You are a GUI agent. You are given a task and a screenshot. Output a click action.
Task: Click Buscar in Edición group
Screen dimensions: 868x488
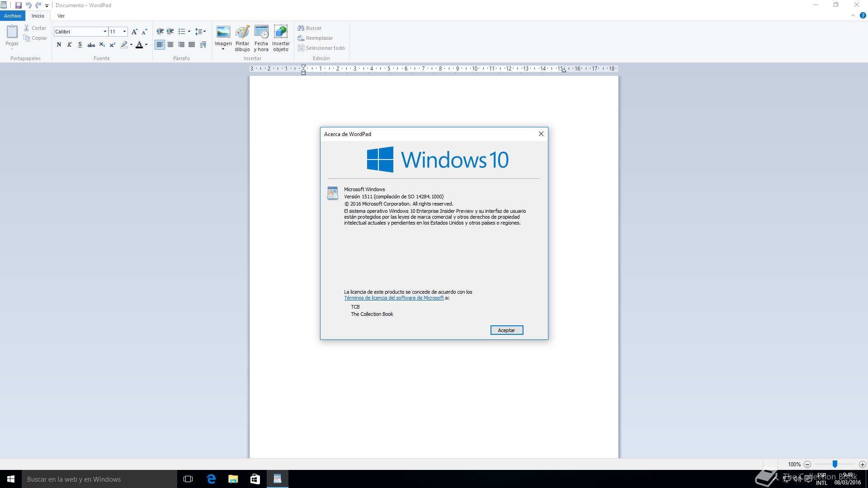(x=310, y=28)
